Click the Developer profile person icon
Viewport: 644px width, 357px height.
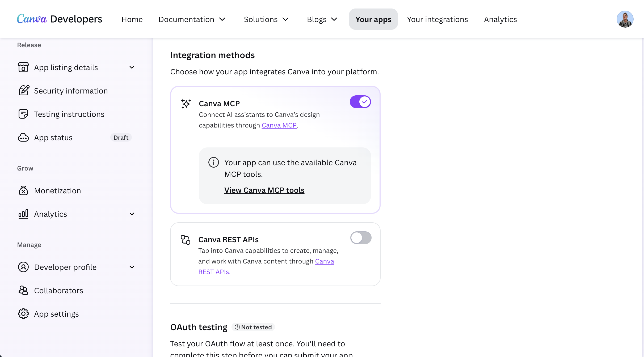click(23, 267)
